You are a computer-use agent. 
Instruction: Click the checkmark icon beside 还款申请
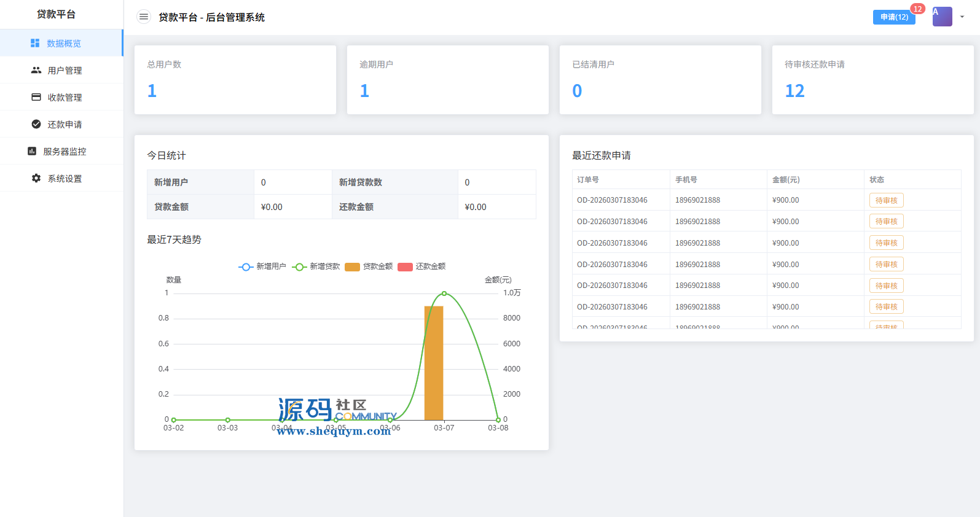tap(36, 124)
